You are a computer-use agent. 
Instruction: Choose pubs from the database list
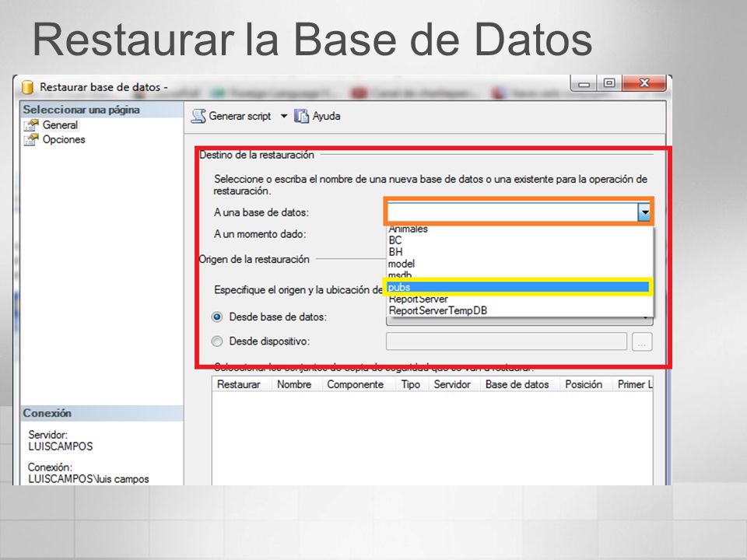point(519,287)
